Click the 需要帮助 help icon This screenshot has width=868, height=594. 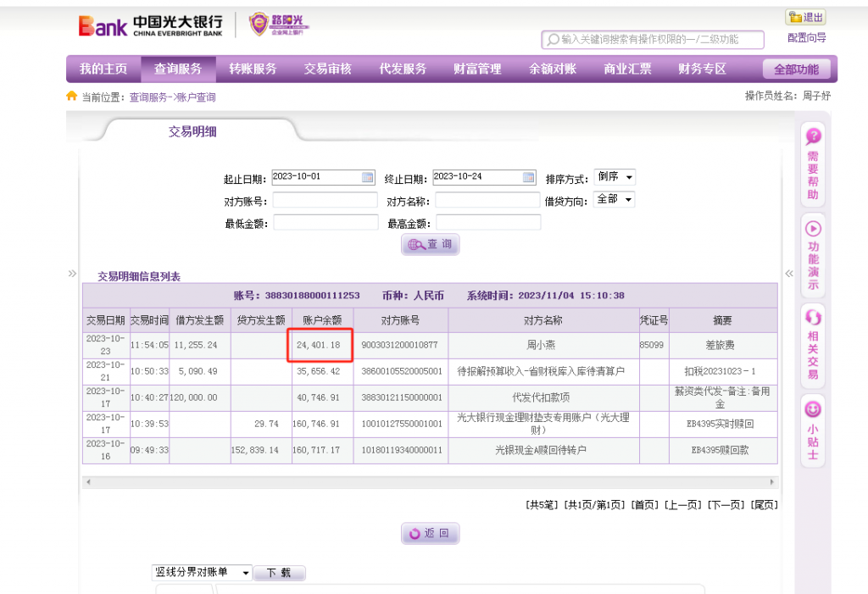[813, 137]
